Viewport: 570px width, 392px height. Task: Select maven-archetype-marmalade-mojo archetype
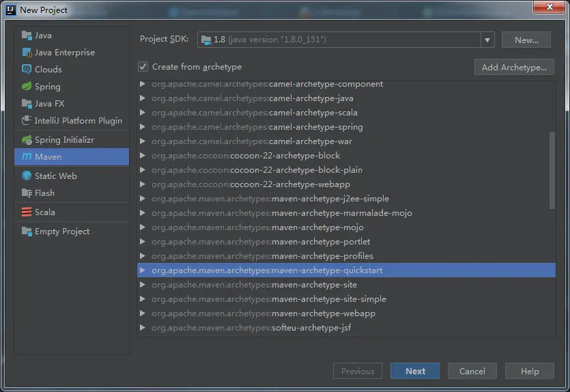346,212
